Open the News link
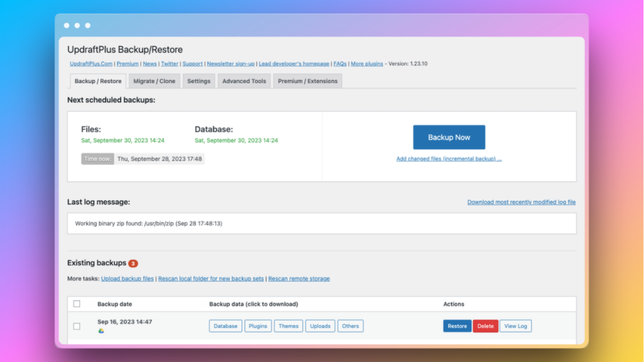Viewport: 644px width, 362px height. (x=150, y=63)
